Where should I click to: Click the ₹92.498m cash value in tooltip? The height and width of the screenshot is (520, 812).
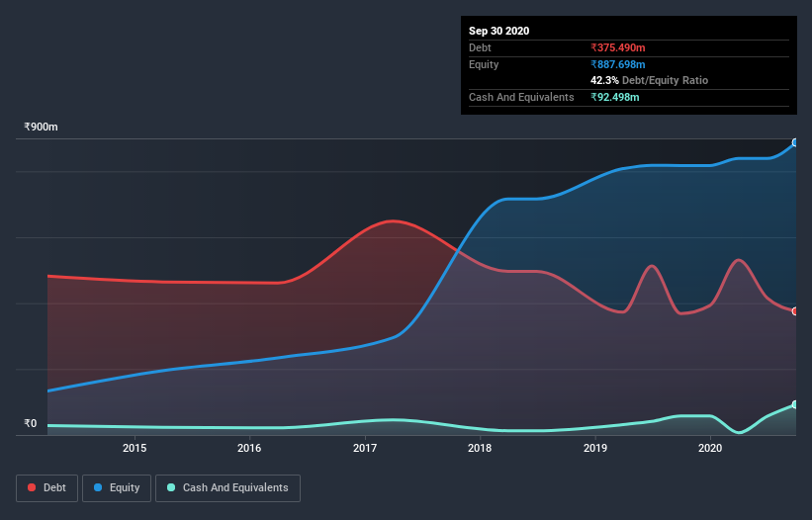pos(615,97)
